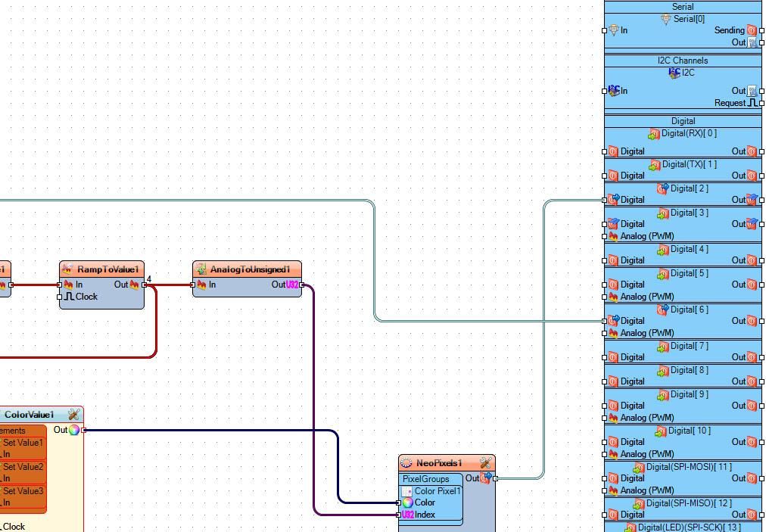
Task: Click the Digital[ 5 ] channel icon
Action: coord(663,274)
